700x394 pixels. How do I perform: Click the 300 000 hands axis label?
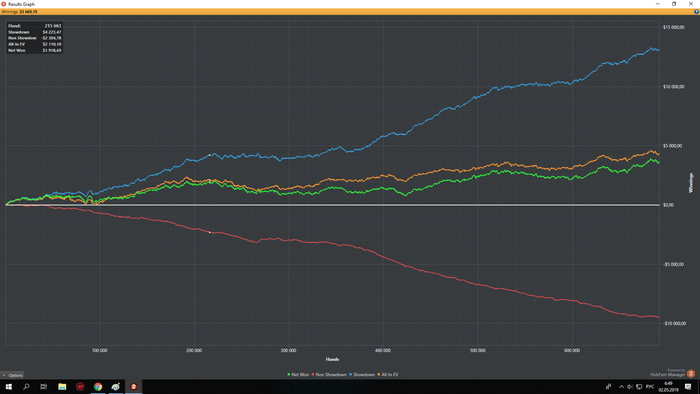tap(288, 351)
